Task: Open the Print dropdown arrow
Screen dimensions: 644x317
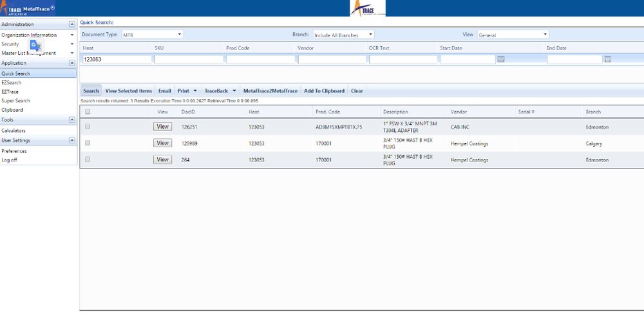Action: coord(195,91)
